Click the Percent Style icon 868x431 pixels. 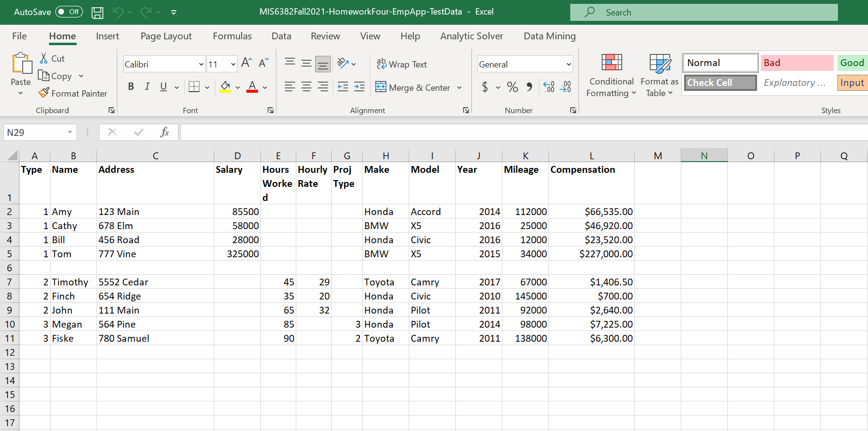click(512, 87)
